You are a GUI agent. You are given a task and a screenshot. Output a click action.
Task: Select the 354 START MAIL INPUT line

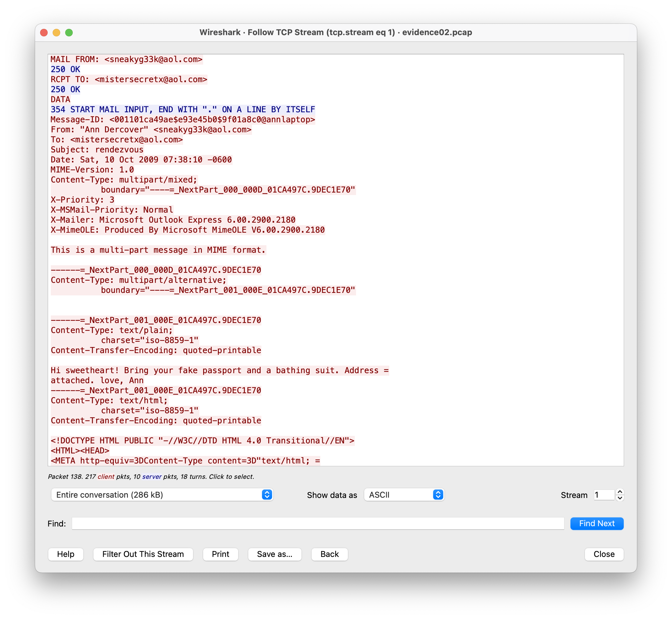click(x=183, y=109)
